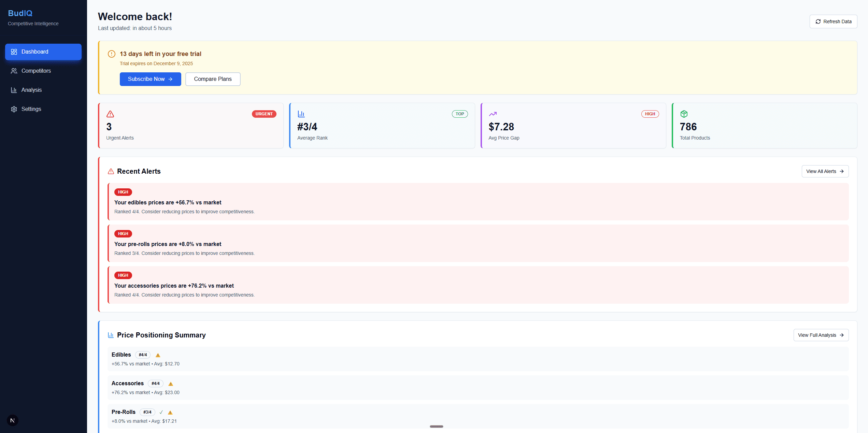Image resolution: width=868 pixels, height=433 pixels.
Task: Click the trending-up icon on Avg Price Gap card
Action: (493, 114)
